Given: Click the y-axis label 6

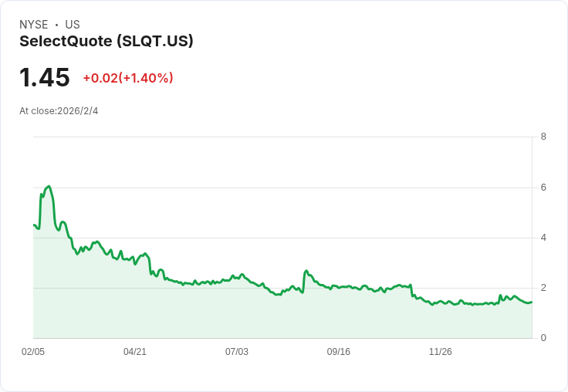Looking at the screenshot, I should click(x=544, y=188).
